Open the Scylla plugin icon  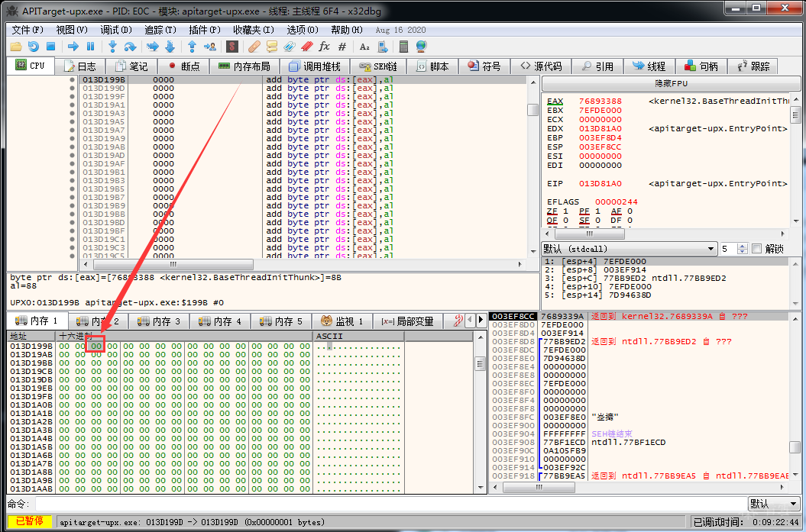click(231, 47)
